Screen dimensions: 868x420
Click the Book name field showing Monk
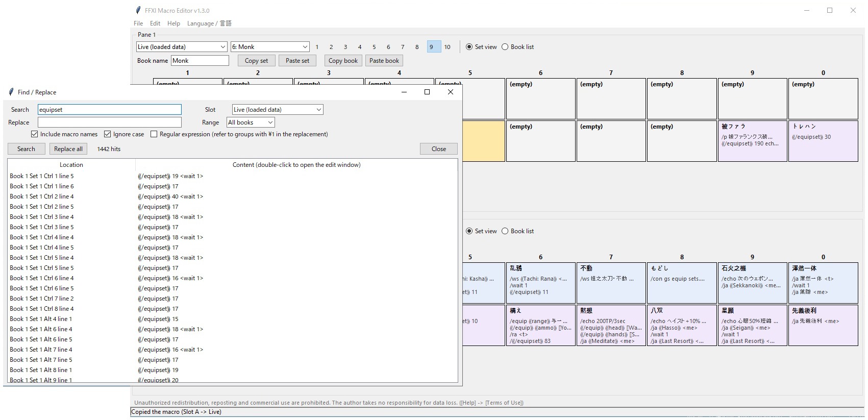(x=200, y=61)
